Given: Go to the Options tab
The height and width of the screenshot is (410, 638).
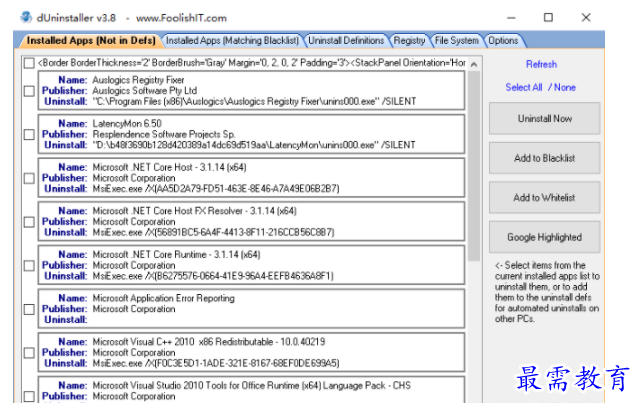Looking at the screenshot, I should point(503,41).
